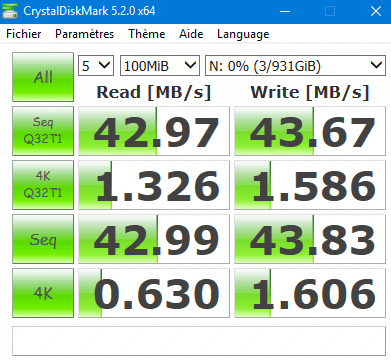
Task: Start the 4K Q32T1 benchmark
Action: 43,185
